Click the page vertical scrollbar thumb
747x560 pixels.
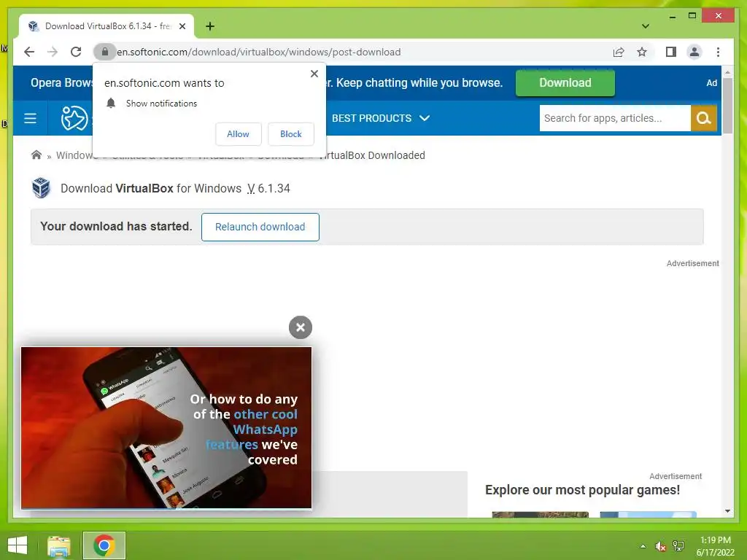tap(727, 106)
